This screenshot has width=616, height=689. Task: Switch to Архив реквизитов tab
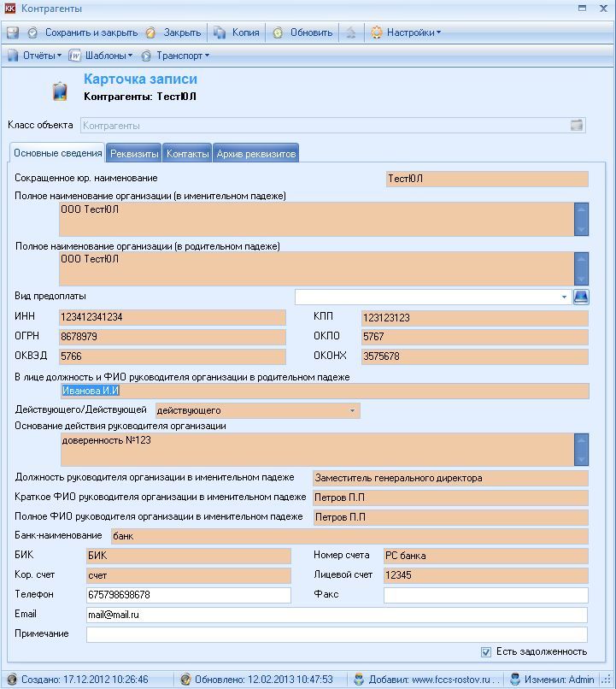click(x=256, y=154)
